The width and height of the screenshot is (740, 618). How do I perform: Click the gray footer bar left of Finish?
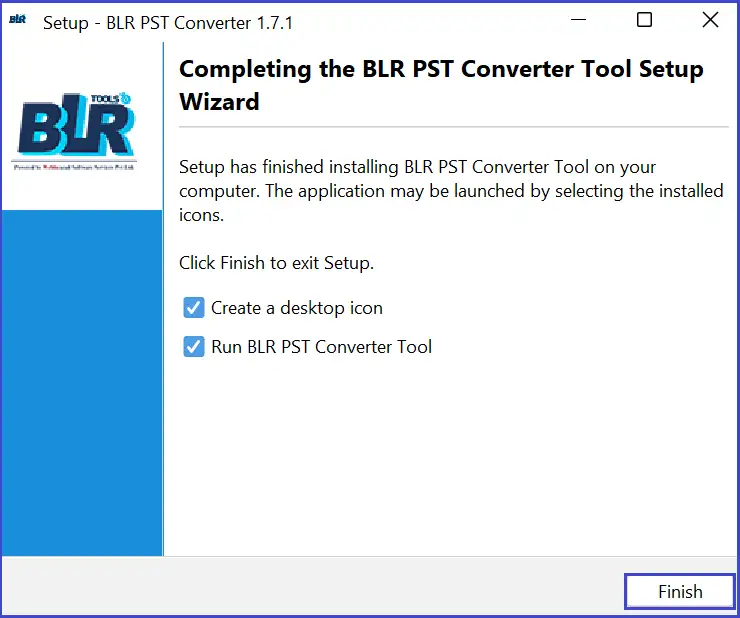[x=312, y=585]
